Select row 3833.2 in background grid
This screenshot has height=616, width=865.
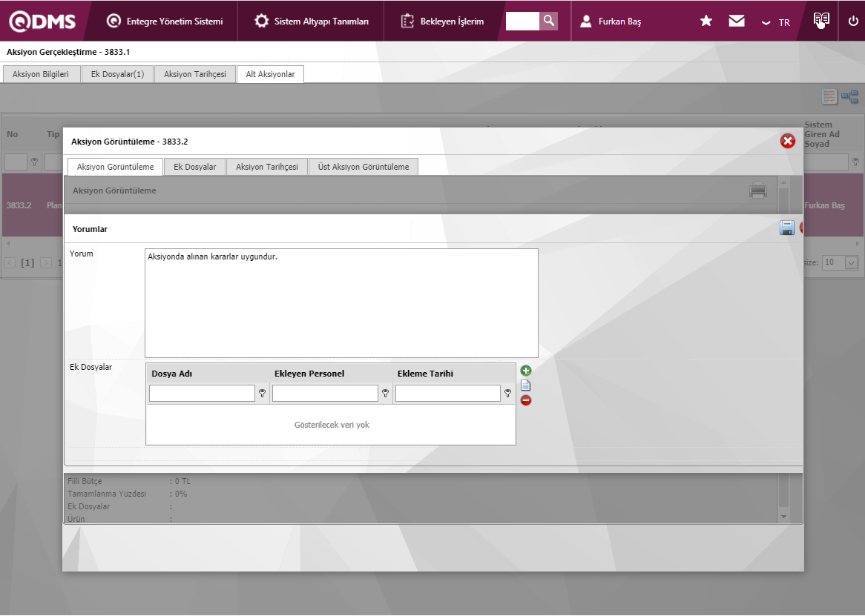(x=31, y=205)
